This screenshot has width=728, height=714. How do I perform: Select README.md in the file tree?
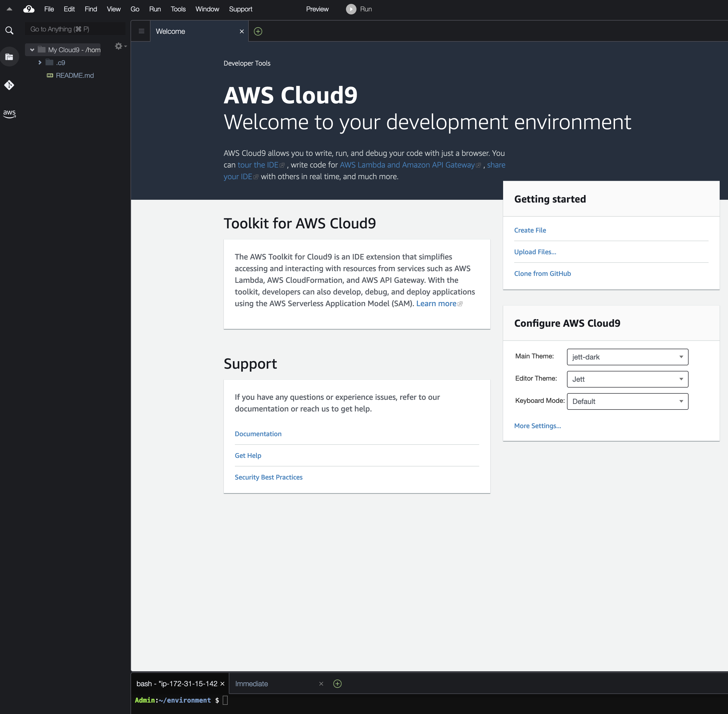click(75, 75)
